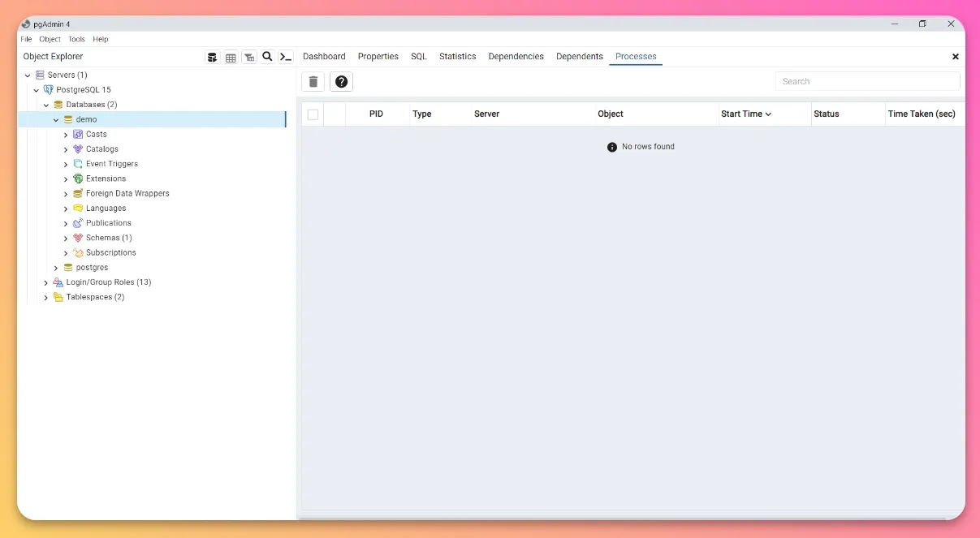Expand the Login/Group Roles (13) node
Image resolution: width=980 pixels, height=538 pixels.
(46, 282)
